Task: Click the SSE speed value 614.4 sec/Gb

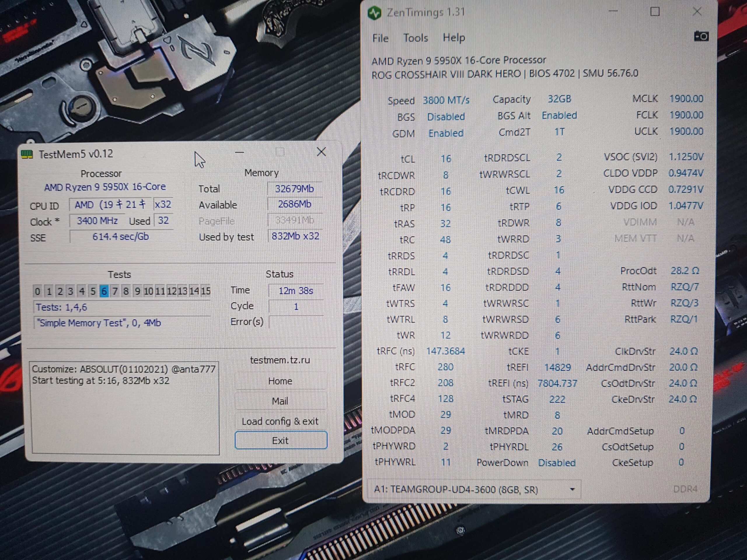Action: point(121,237)
